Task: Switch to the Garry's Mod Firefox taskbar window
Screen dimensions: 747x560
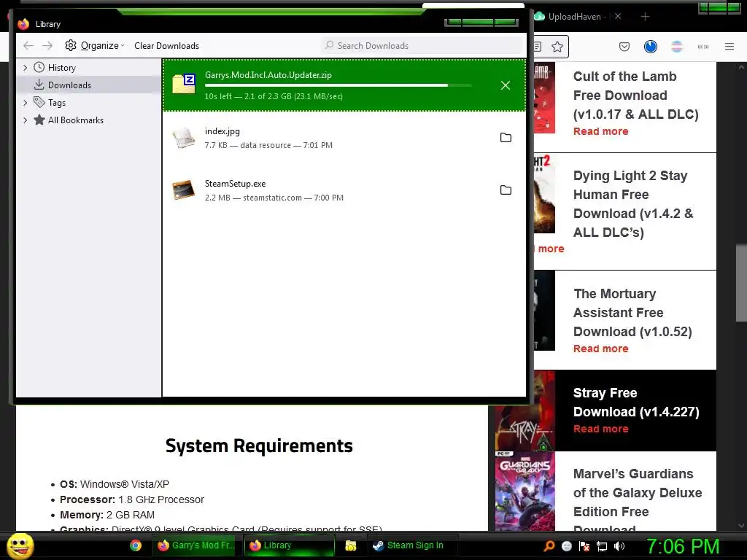Action: click(196, 545)
